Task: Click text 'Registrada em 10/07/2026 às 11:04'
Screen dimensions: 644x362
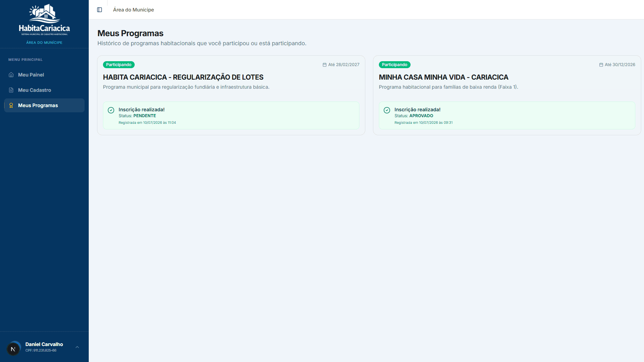Action: (x=147, y=123)
